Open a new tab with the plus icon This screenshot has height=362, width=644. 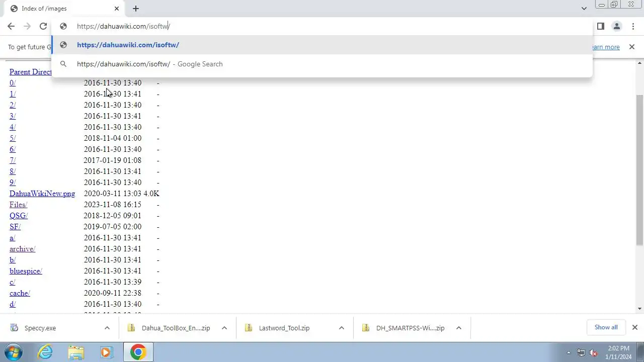click(x=136, y=9)
